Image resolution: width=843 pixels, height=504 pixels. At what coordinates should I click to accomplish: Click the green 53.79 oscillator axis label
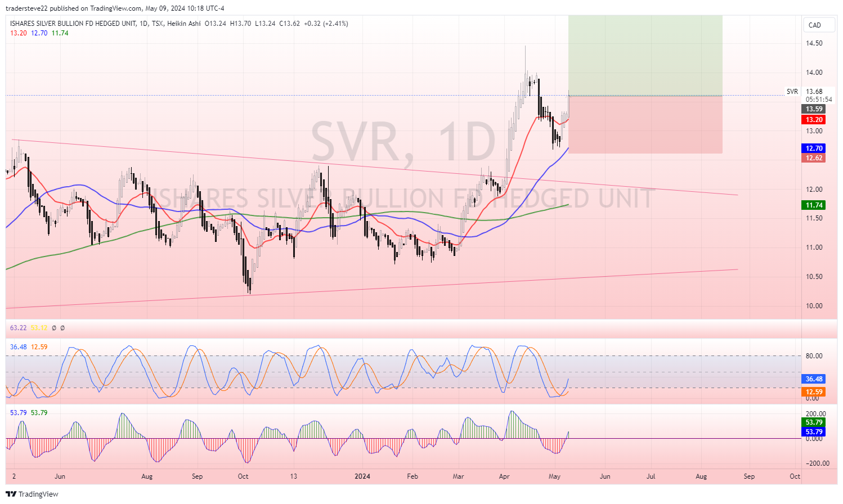814,422
